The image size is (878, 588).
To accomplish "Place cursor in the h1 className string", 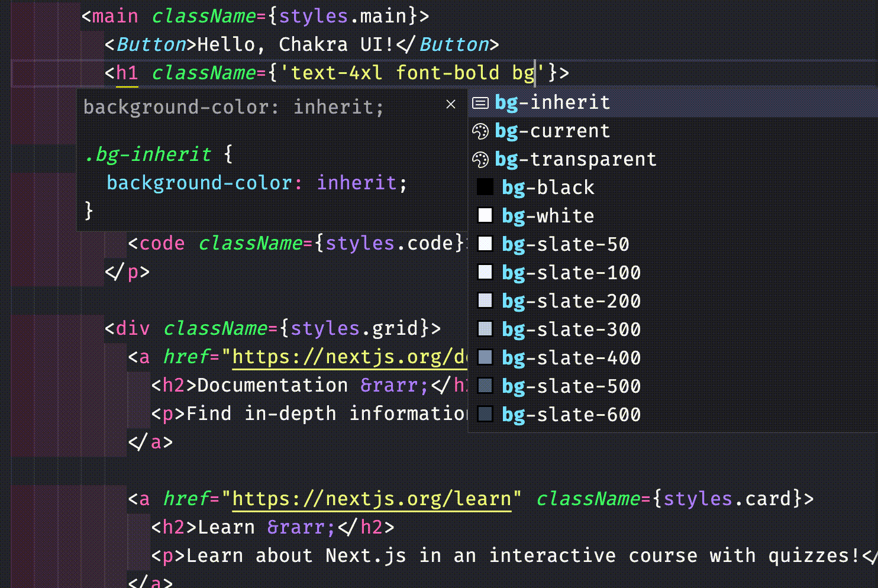I will [x=413, y=73].
